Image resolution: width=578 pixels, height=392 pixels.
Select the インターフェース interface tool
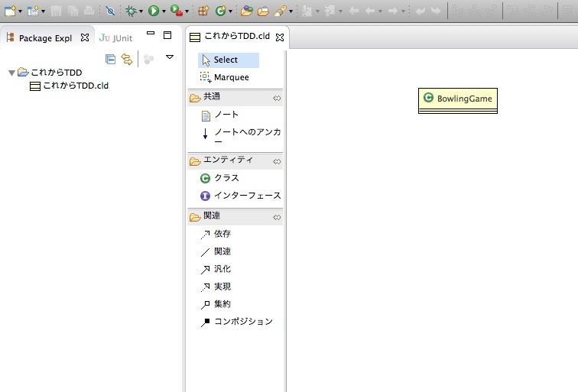coord(241,196)
